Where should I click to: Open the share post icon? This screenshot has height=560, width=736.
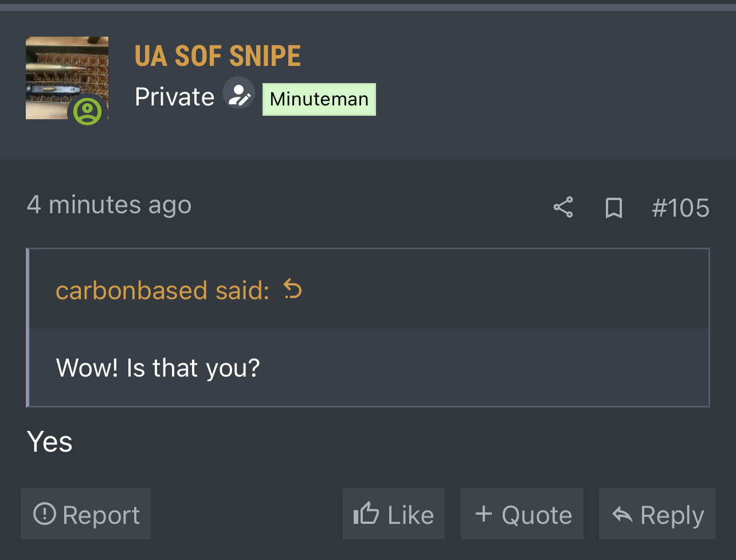(x=563, y=207)
